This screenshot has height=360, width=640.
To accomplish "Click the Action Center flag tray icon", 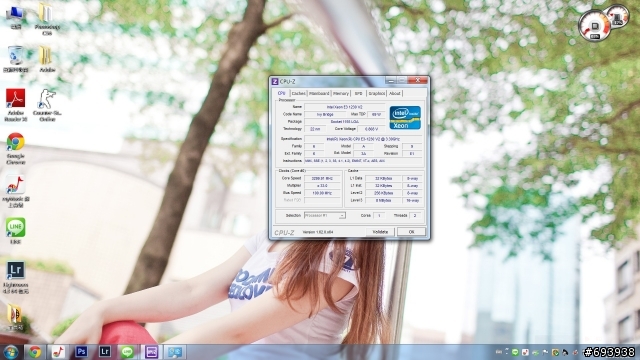I will pos(545,352).
